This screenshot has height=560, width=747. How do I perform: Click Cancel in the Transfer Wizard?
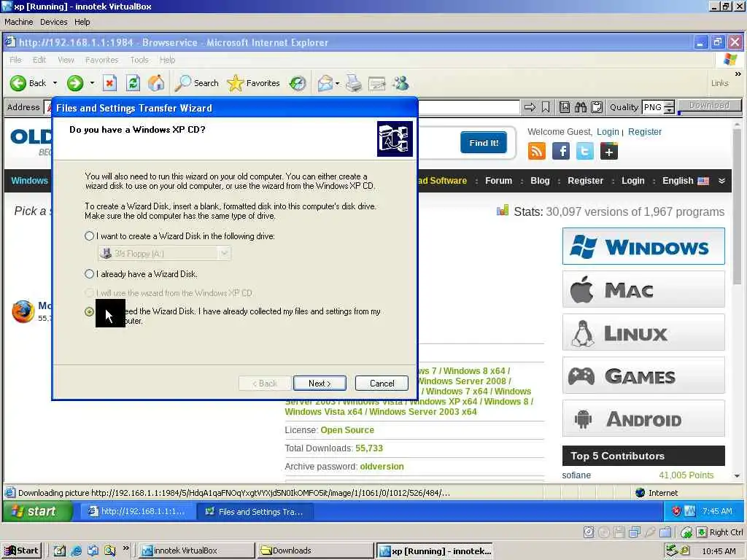(382, 384)
